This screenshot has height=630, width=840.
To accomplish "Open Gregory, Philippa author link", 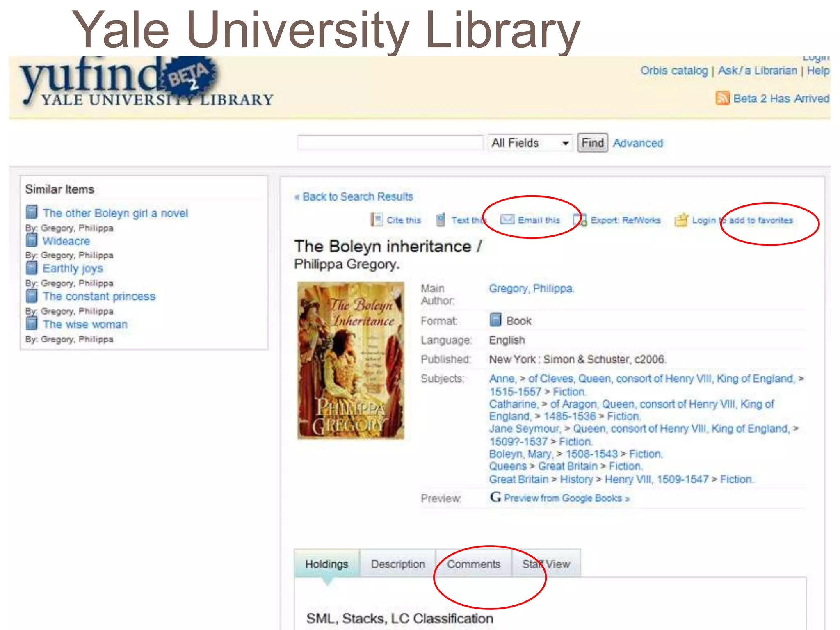I will [531, 289].
